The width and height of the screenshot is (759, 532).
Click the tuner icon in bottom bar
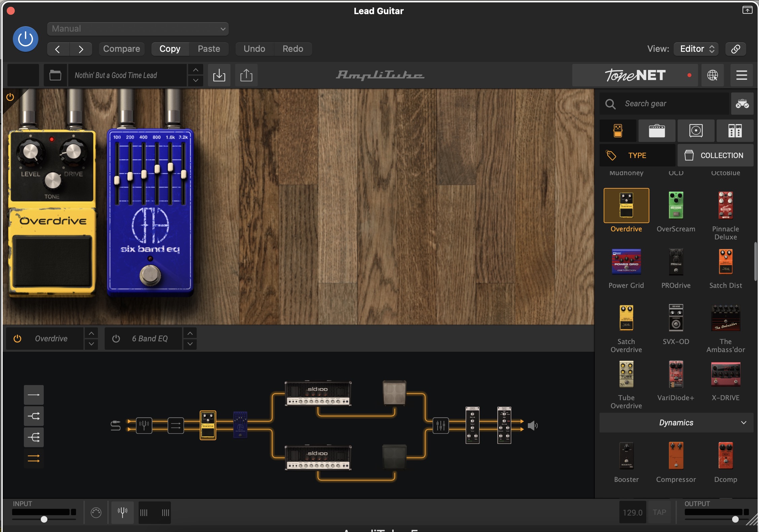122,512
